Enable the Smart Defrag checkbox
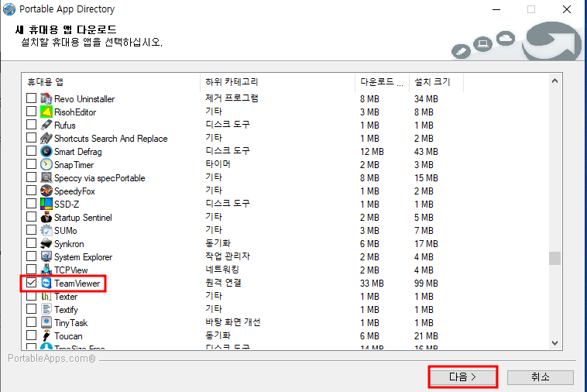 [x=32, y=151]
